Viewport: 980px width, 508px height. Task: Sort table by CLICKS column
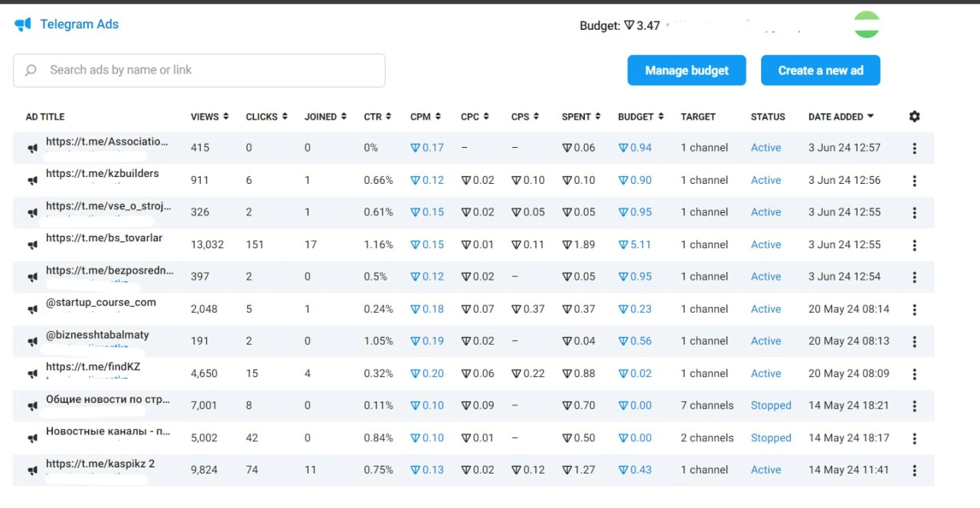coord(266,116)
